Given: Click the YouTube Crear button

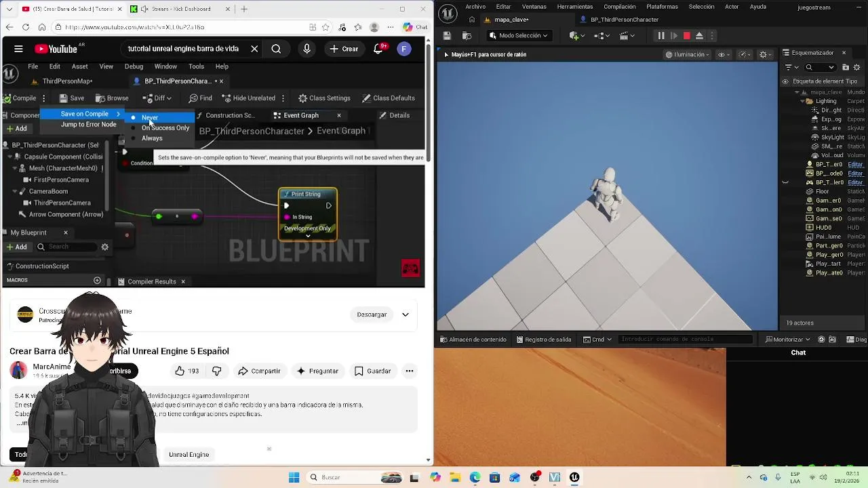Looking at the screenshot, I should coord(344,49).
